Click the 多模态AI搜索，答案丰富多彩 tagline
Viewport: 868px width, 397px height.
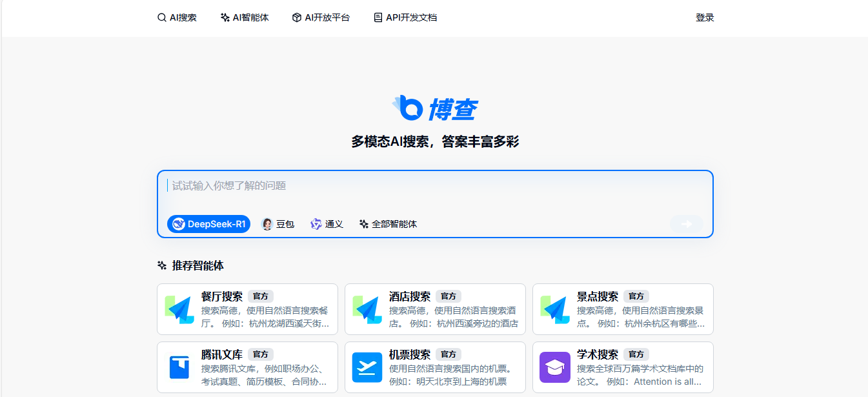(435, 141)
